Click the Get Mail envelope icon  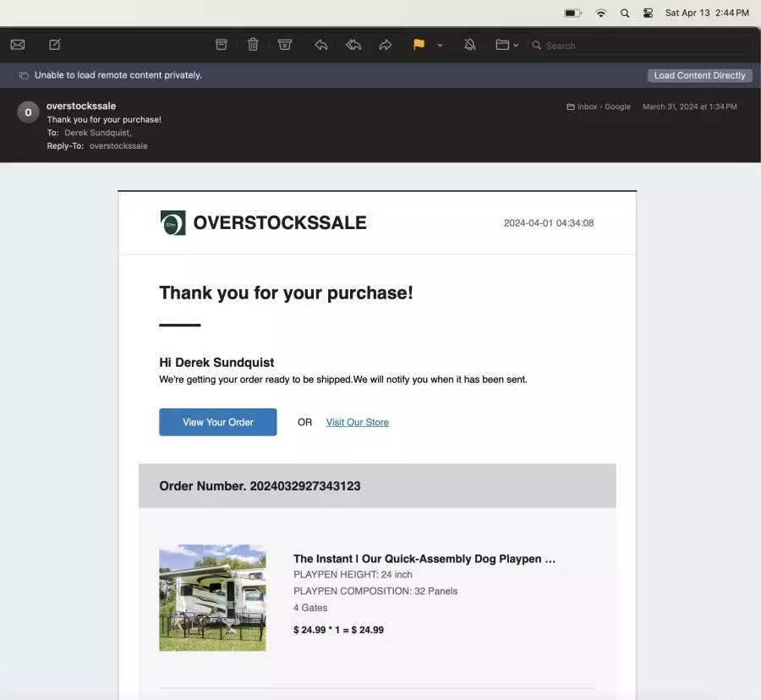(x=18, y=45)
